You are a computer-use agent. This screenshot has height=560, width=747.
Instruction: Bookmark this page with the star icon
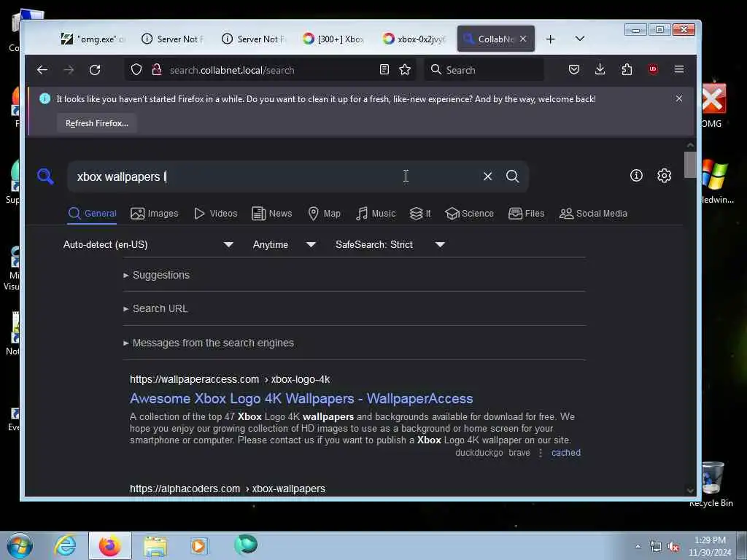[x=405, y=70]
